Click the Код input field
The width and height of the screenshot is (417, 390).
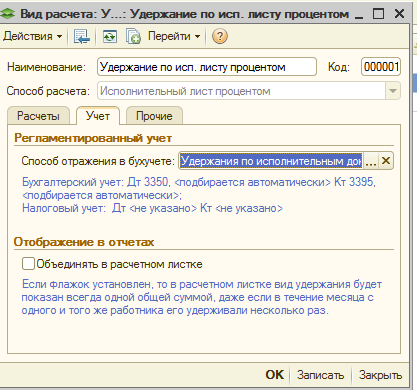pos(381,67)
